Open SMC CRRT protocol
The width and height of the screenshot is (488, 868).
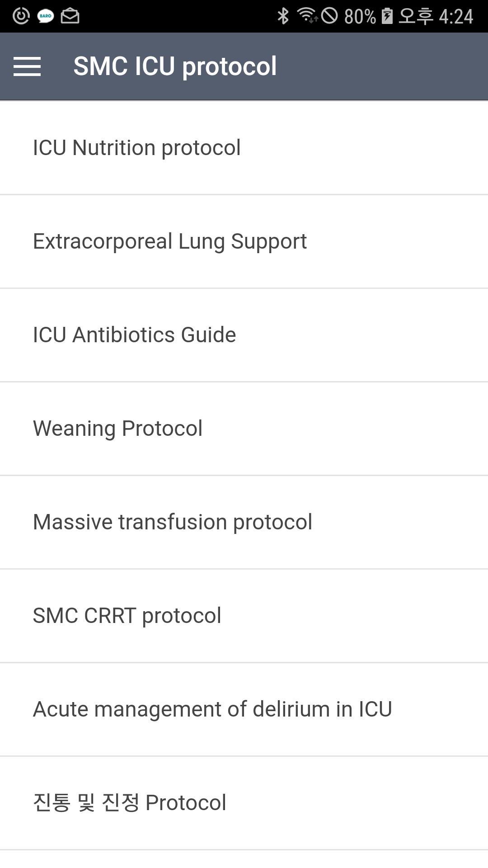(x=244, y=616)
